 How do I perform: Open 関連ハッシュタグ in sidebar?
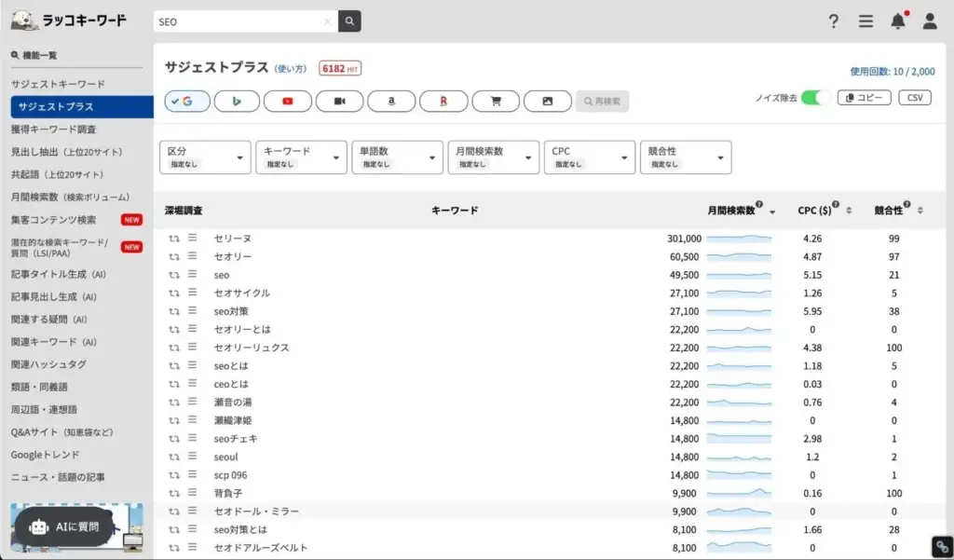(x=48, y=364)
